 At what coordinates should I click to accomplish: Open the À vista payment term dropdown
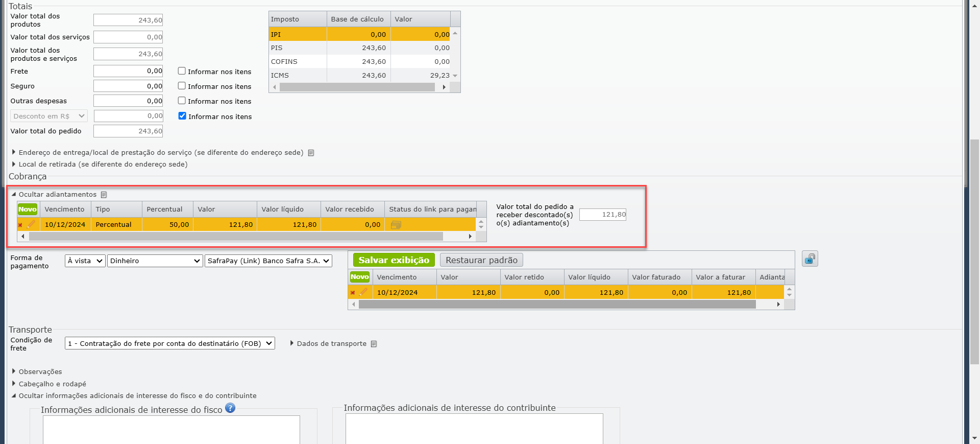tap(85, 261)
